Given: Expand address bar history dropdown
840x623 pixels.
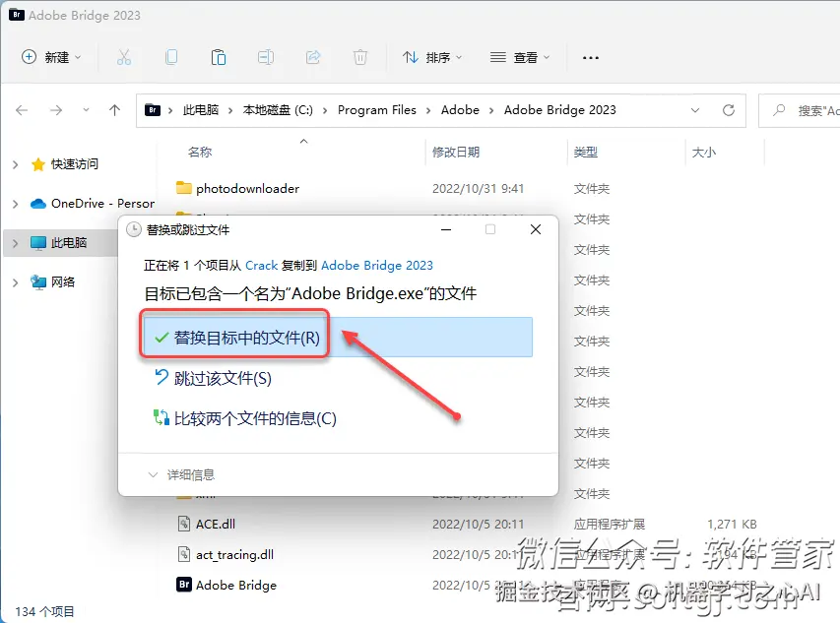Looking at the screenshot, I should (695, 110).
